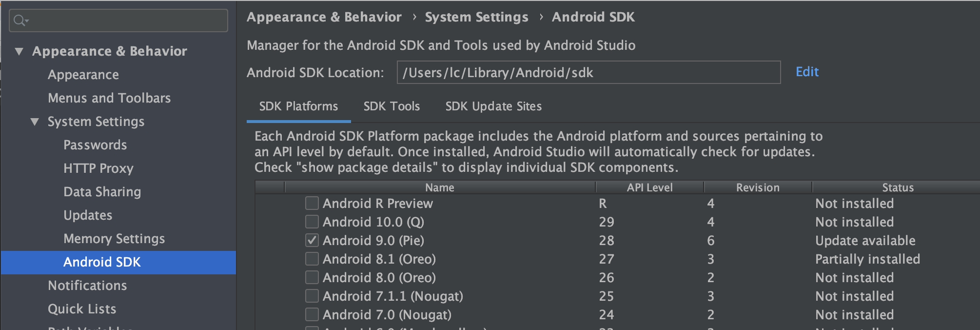The image size is (980, 330).
Task: Sort table by Revision column header
Action: tap(758, 187)
